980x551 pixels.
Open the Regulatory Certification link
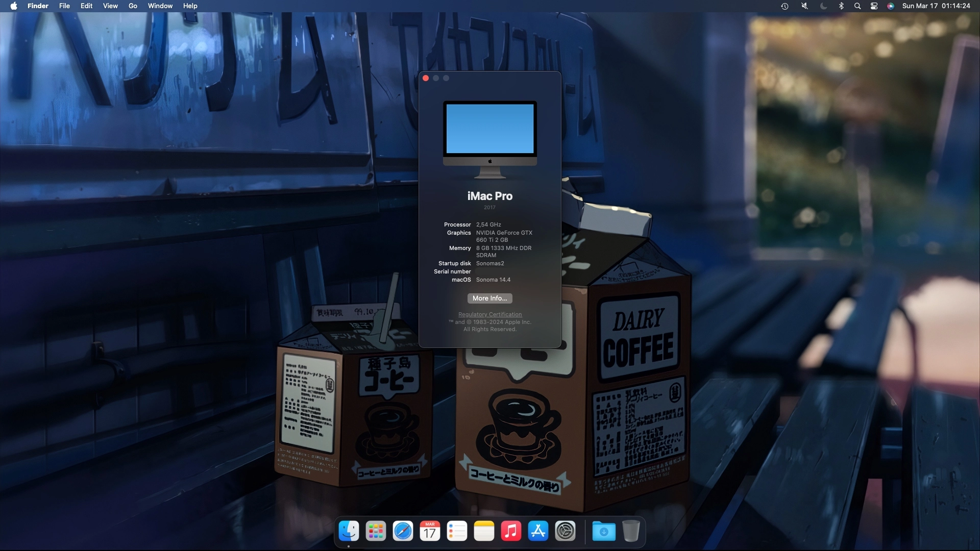pyautogui.click(x=490, y=314)
